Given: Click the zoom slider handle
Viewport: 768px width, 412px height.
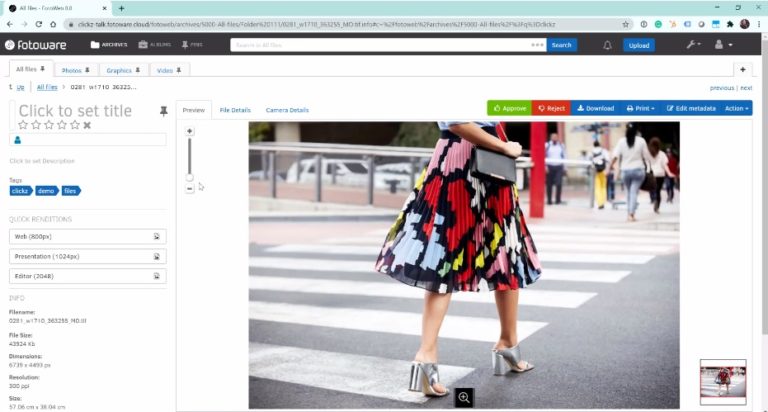Looking at the screenshot, I should (190, 177).
